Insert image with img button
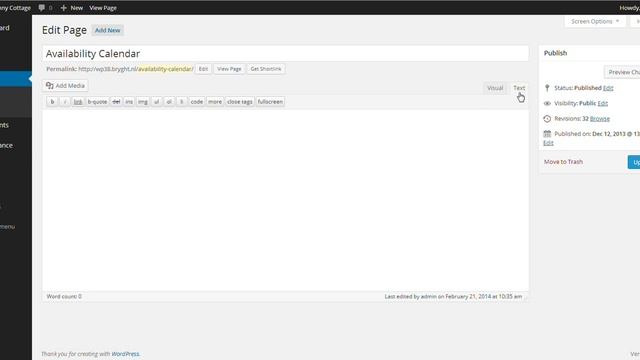This screenshot has width=640, height=360. (143, 102)
